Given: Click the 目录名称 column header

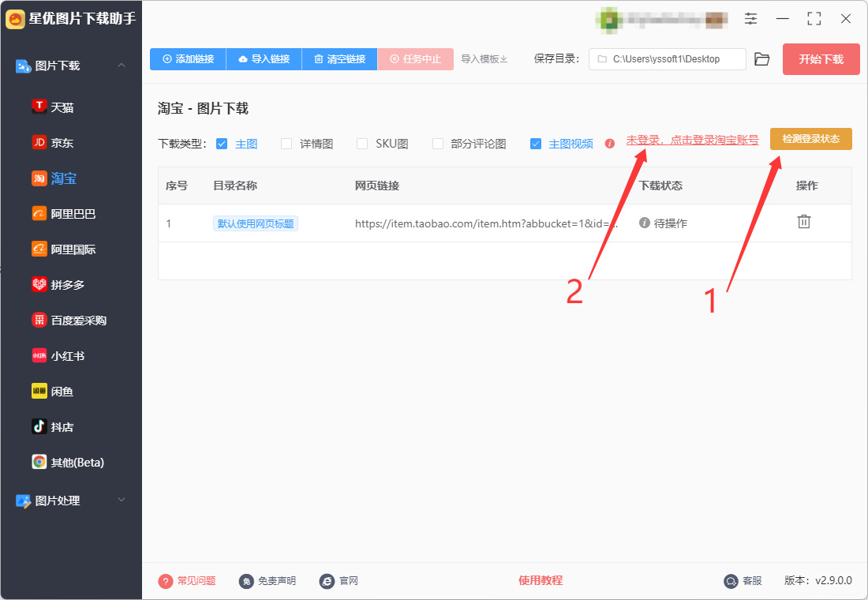Looking at the screenshot, I should (235, 186).
